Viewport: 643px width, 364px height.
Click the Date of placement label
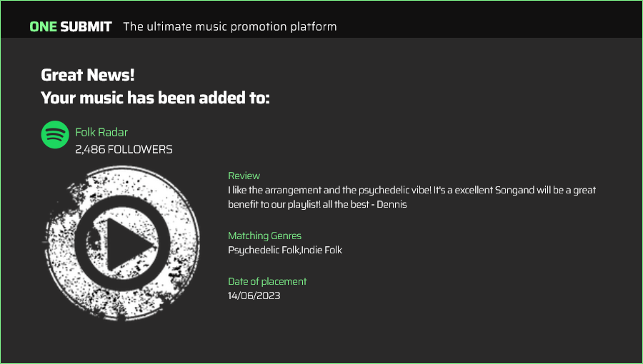(267, 281)
